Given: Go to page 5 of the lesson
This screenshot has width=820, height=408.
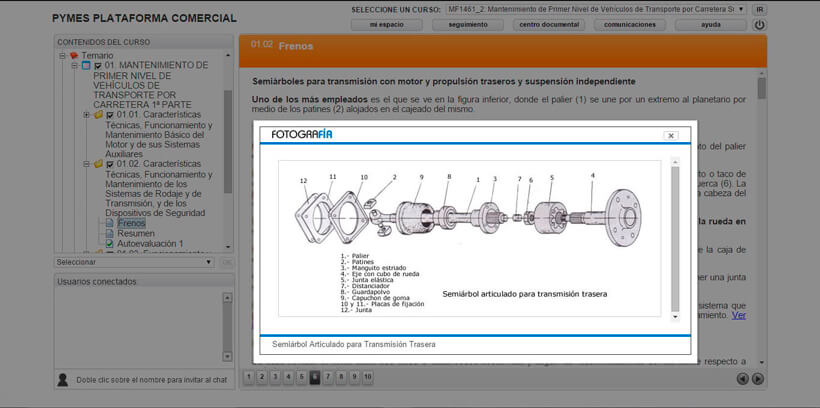Looking at the screenshot, I should point(301,377).
